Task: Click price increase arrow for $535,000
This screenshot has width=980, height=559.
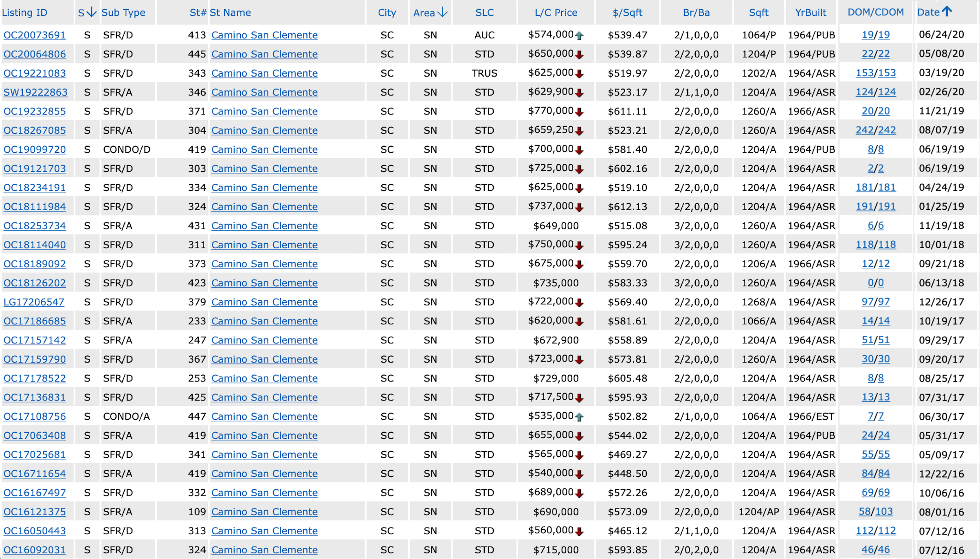Action: click(579, 417)
